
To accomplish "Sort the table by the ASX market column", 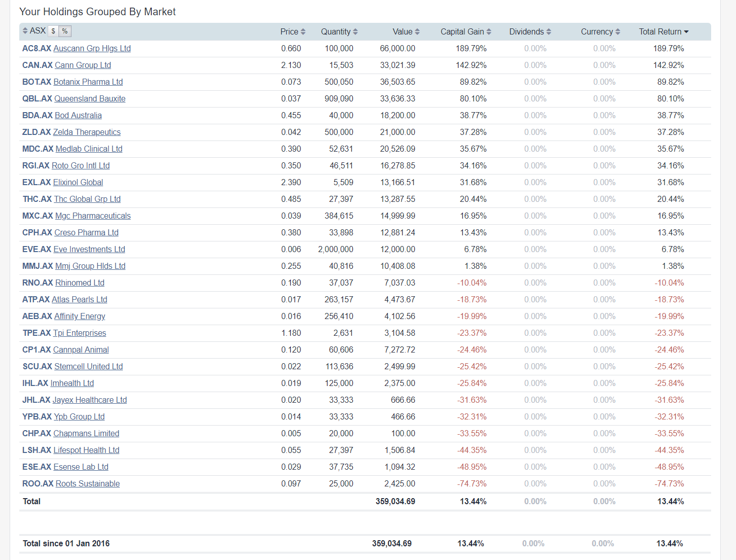I will [34, 31].
